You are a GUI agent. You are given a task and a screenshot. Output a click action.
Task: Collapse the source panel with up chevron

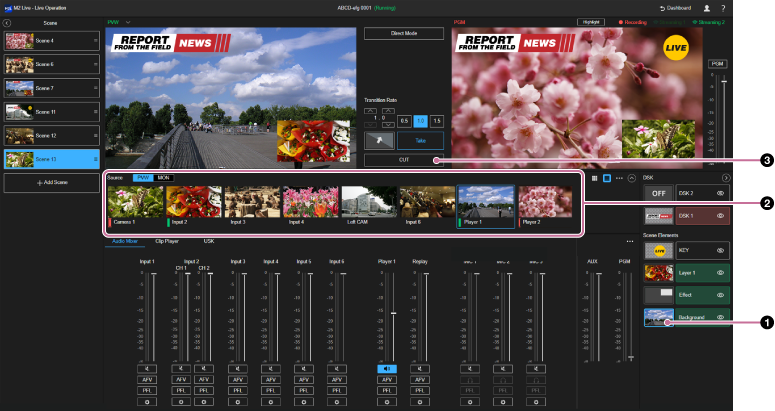631,177
